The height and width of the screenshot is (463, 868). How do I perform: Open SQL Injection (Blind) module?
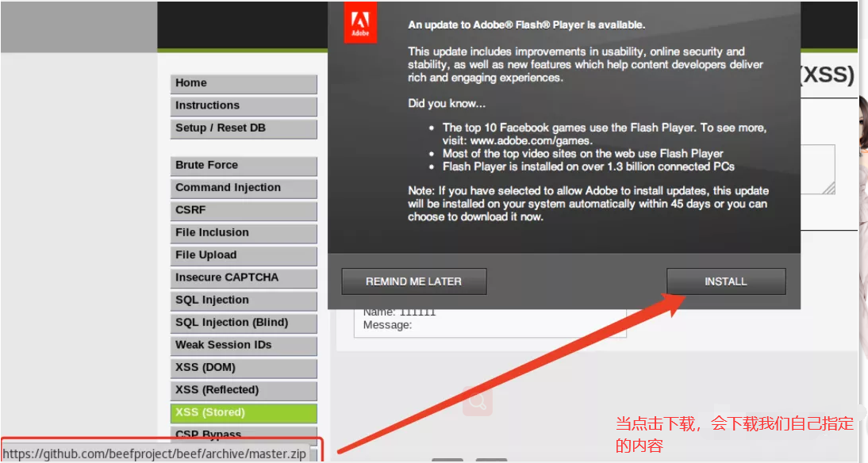coord(244,323)
